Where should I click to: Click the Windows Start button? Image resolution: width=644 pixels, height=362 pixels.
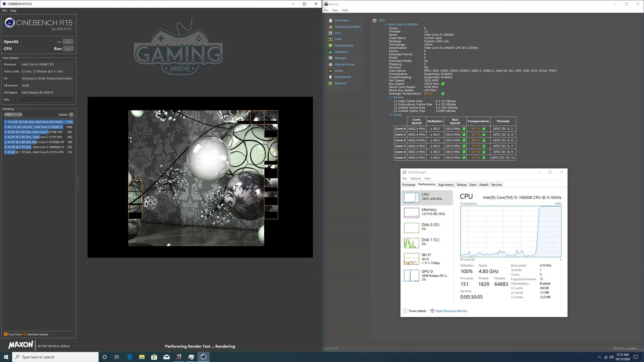coord(6,357)
